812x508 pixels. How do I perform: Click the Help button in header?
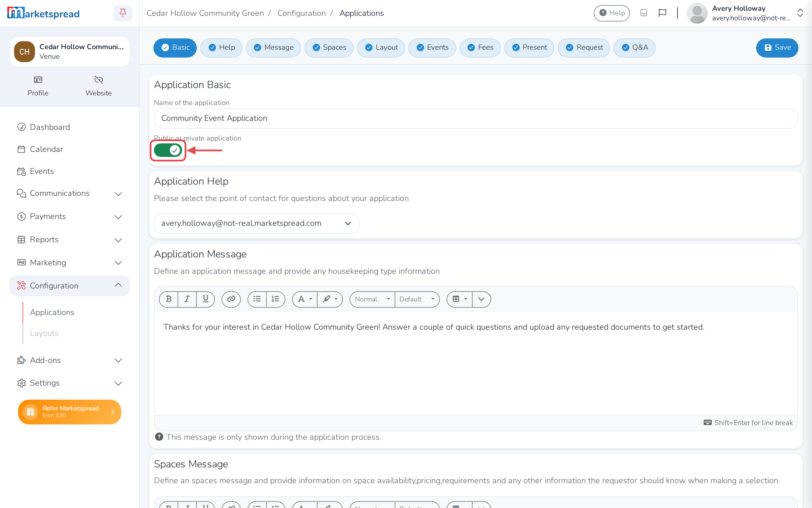[612, 13]
